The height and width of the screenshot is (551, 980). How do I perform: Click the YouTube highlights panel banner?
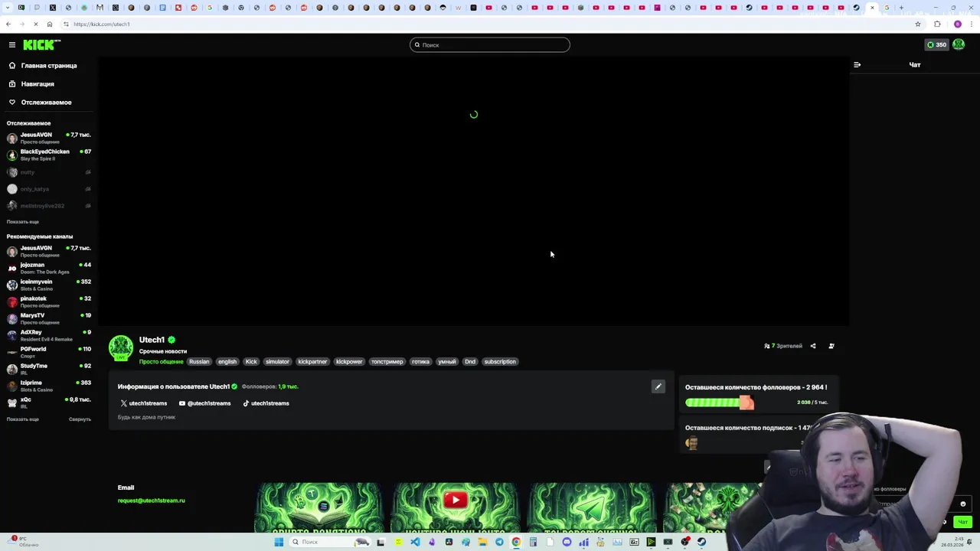(x=456, y=507)
